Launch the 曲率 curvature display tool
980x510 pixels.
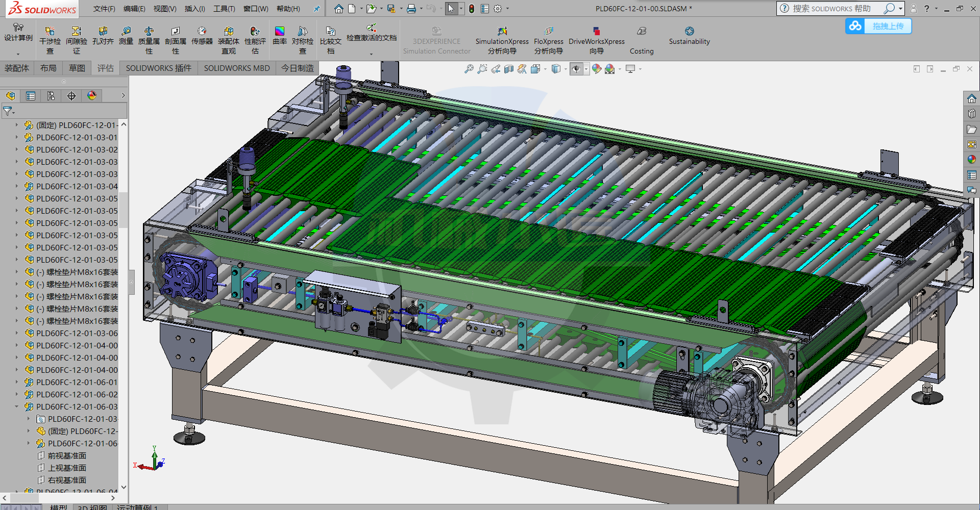279,35
